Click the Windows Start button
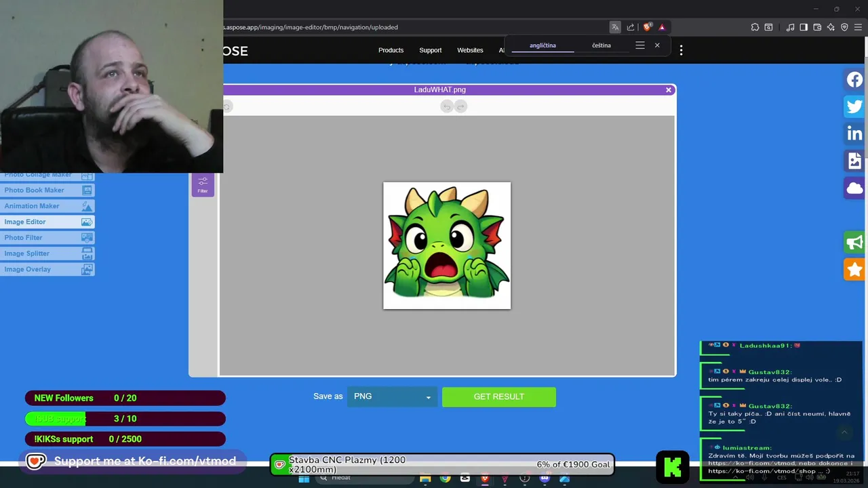Screen dimensions: 868x488 (304, 479)
